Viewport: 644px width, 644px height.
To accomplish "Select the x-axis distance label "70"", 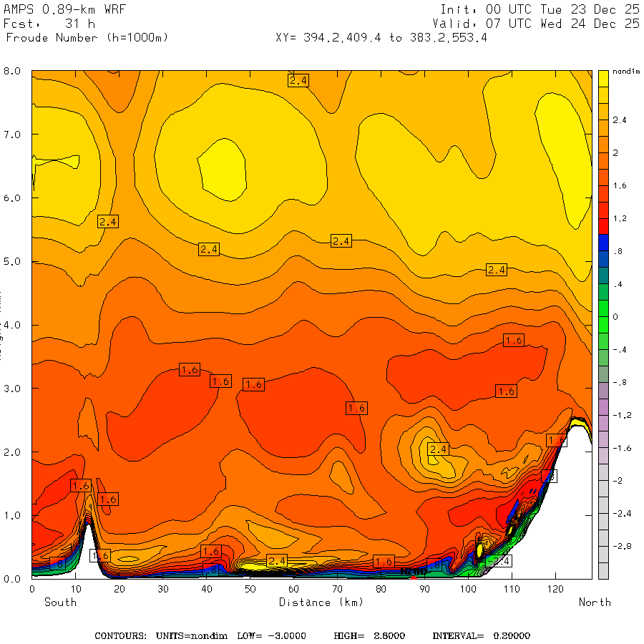I will click(337, 589).
